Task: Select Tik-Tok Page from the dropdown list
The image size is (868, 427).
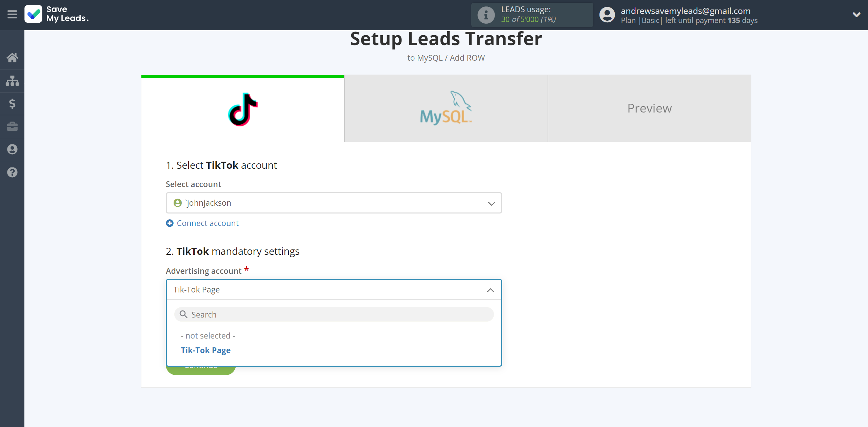Action: click(206, 350)
